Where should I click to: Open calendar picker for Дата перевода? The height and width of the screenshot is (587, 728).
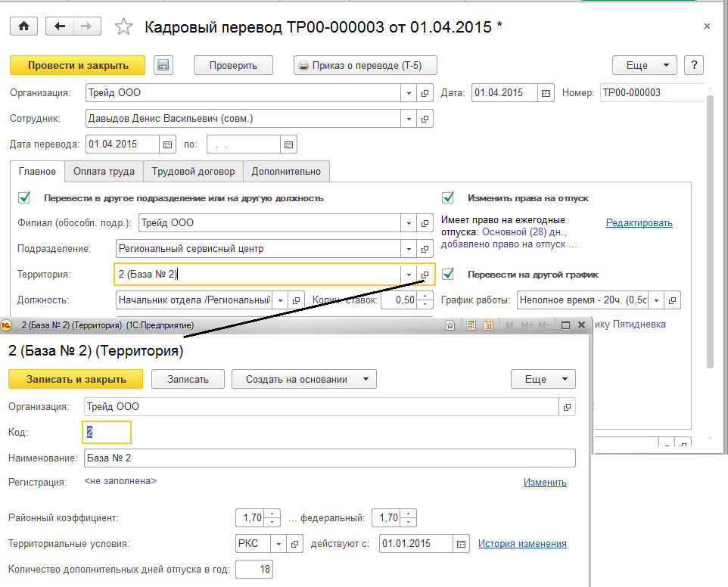[168, 144]
